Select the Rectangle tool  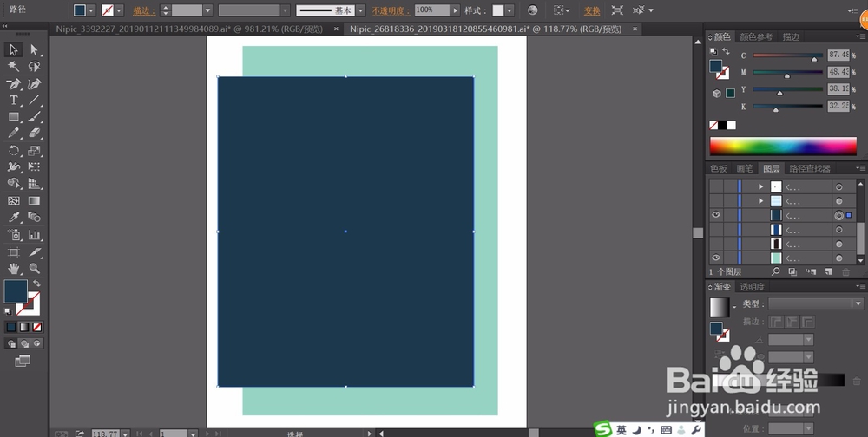(x=13, y=117)
